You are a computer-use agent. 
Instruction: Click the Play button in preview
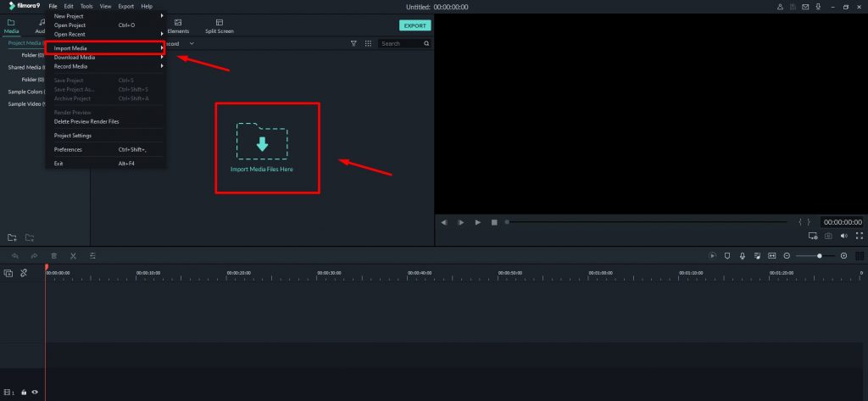pyautogui.click(x=478, y=222)
